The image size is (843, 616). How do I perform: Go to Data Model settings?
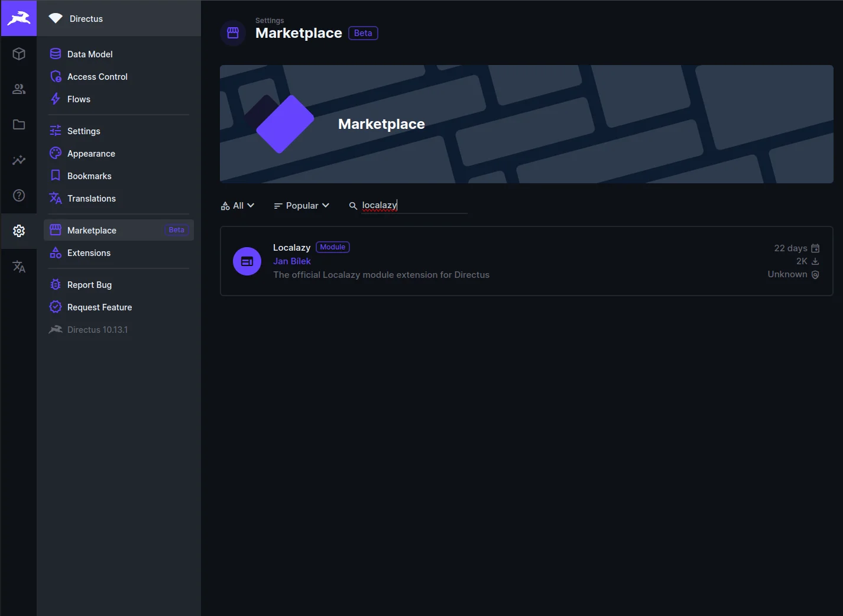[90, 54]
